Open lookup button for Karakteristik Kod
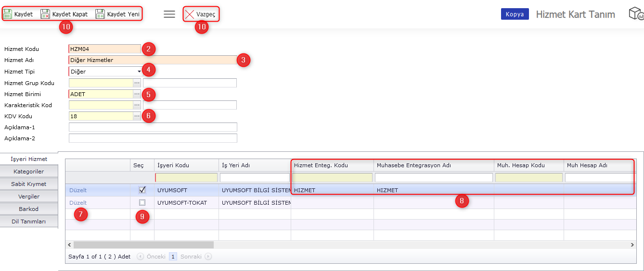The height and width of the screenshot is (271, 644). point(137,105)
